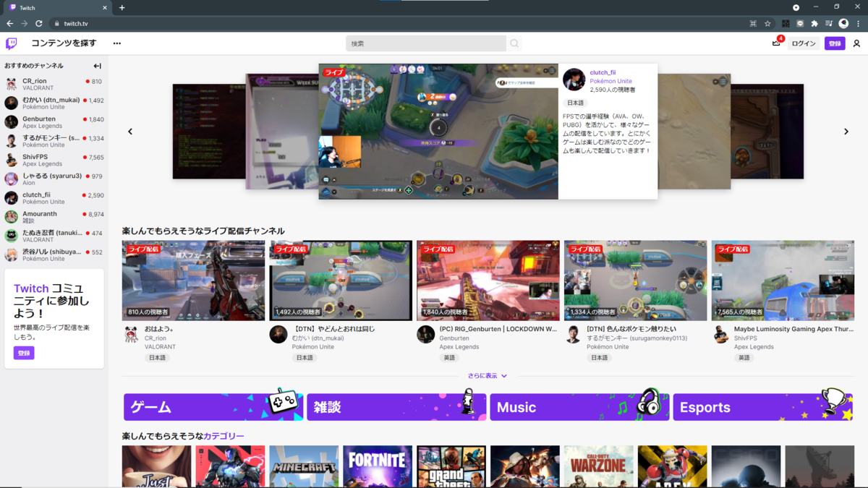This screenshot has width=868, height=488.
Task: Open Maybe Luminosity Gaming Apex title
Action: click(x=793, y=329)
